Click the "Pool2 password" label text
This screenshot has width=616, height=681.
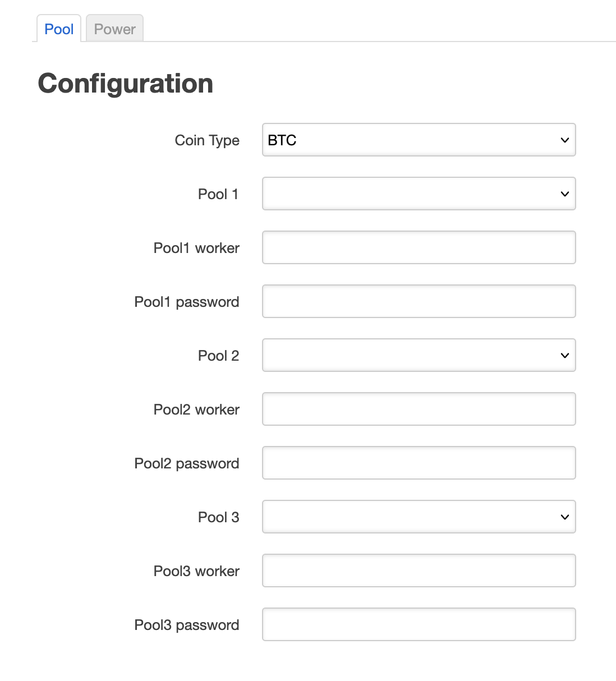pyautogui.click(x=187, y=463)
